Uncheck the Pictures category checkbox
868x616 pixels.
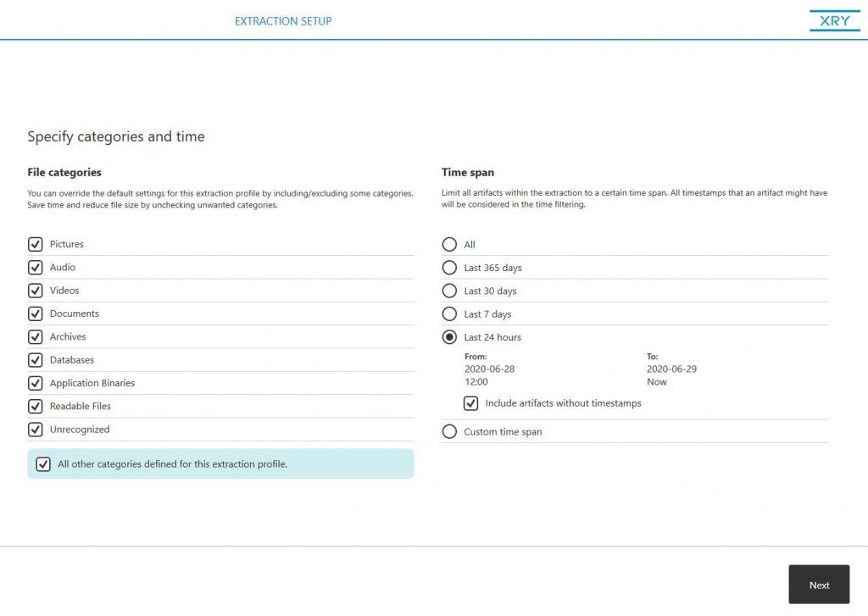[36, 244]
